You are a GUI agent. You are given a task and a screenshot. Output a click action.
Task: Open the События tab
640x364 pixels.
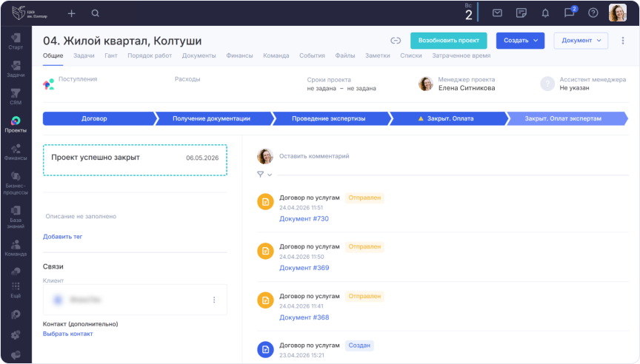(312, 55)
